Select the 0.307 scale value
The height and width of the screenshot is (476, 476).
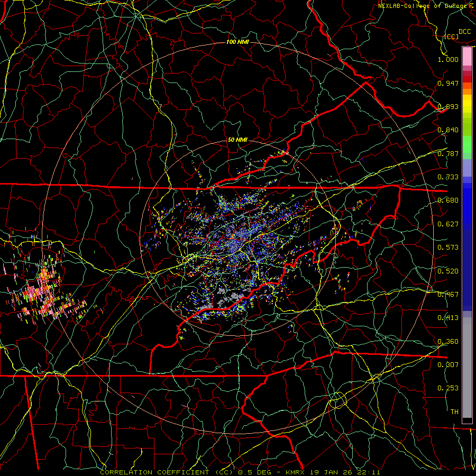click(x=448, y=364)
